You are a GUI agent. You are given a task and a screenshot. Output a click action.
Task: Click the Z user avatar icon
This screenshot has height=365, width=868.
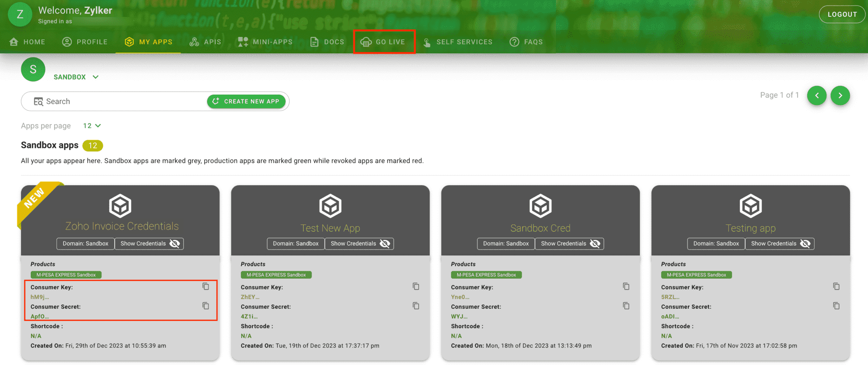click(x=20, y=14)
